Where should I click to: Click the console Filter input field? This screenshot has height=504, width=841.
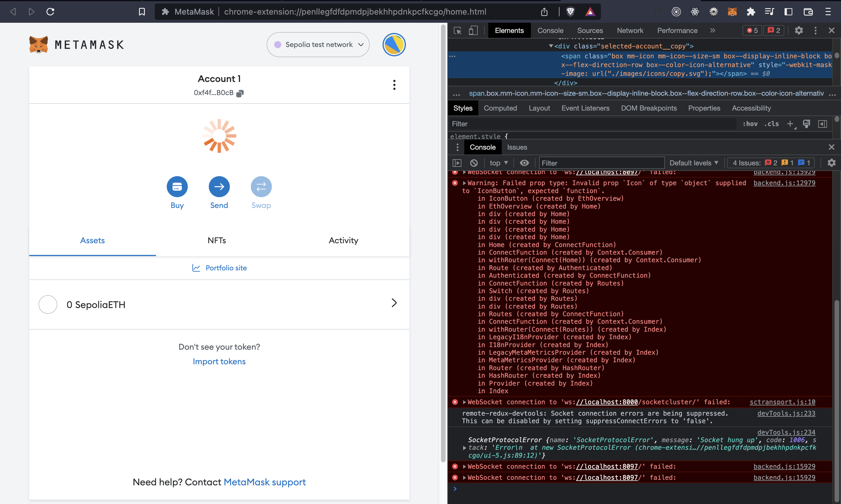(601, 163)
